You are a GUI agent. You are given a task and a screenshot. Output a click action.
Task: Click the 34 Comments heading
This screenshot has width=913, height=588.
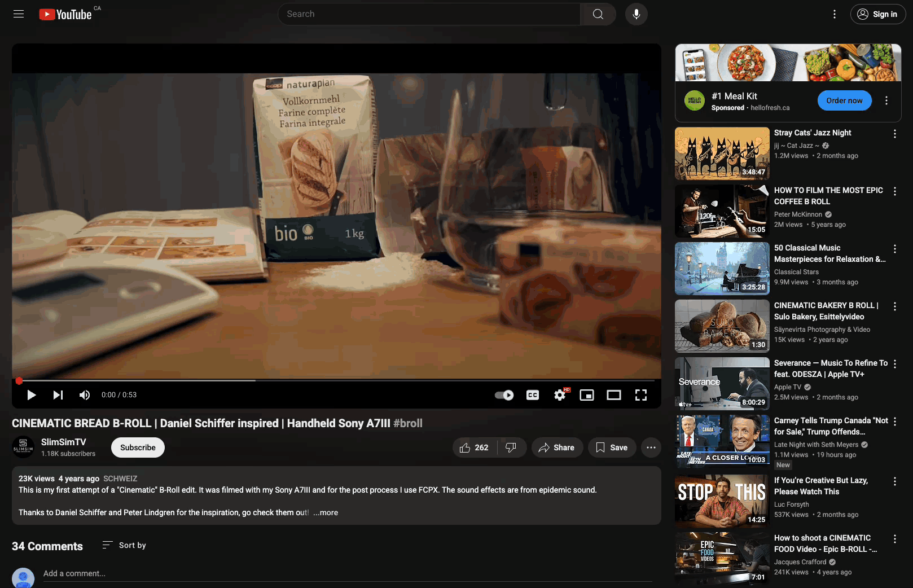47,546
